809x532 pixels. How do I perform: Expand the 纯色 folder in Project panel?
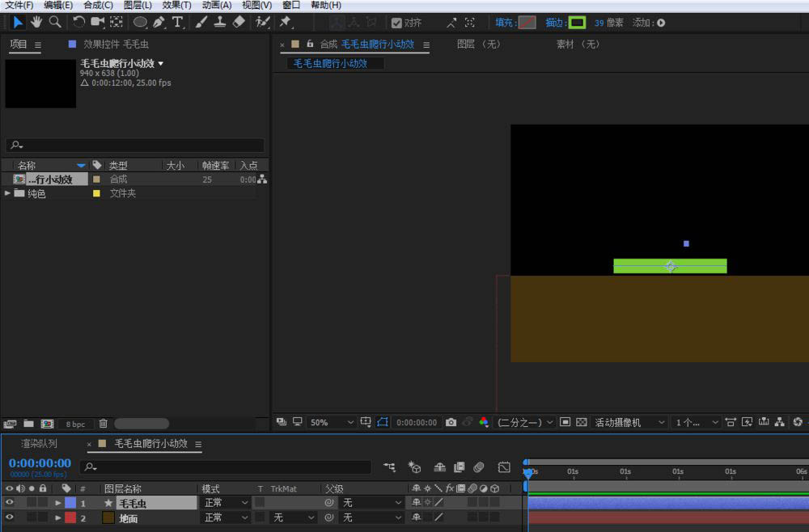click(x=8, y=193)
